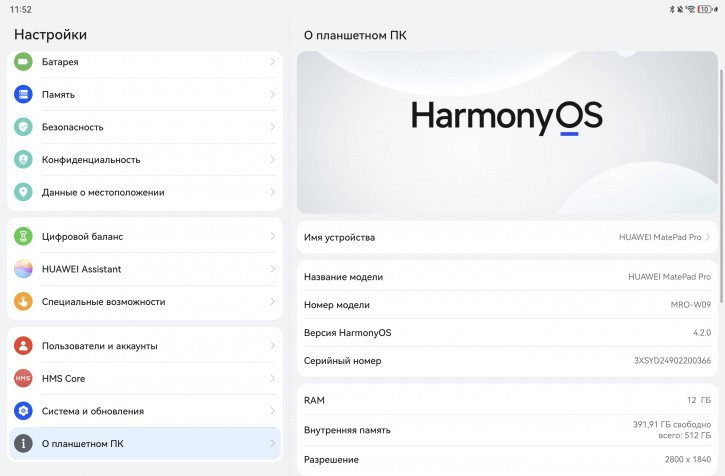The width and height of the screenshot is (725, 476).
Task: Expand HMS Core row chevron
Action: [272, 378]
